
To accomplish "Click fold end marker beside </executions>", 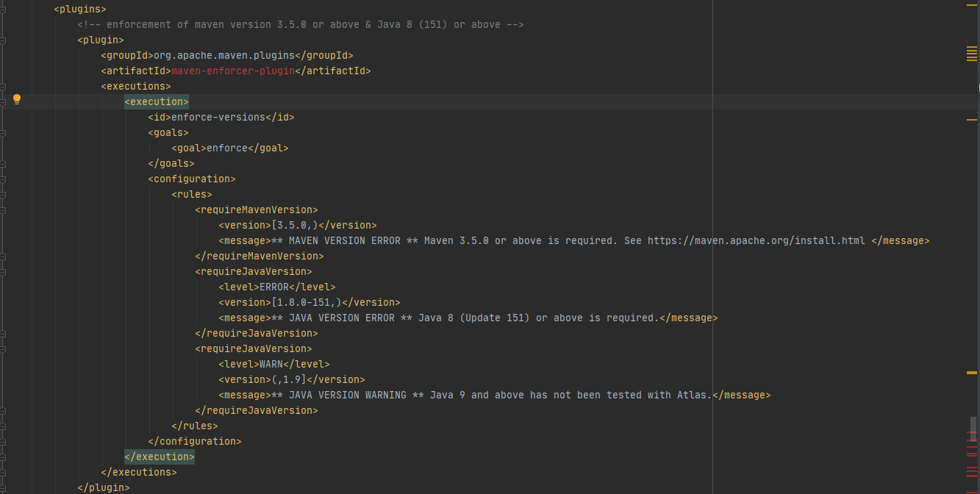I will 2,473.
